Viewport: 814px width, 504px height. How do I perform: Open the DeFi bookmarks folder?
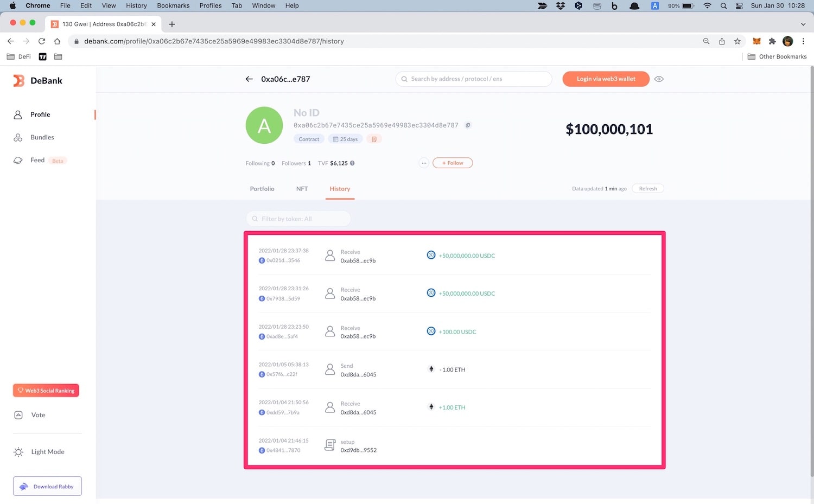click(18, 56)
